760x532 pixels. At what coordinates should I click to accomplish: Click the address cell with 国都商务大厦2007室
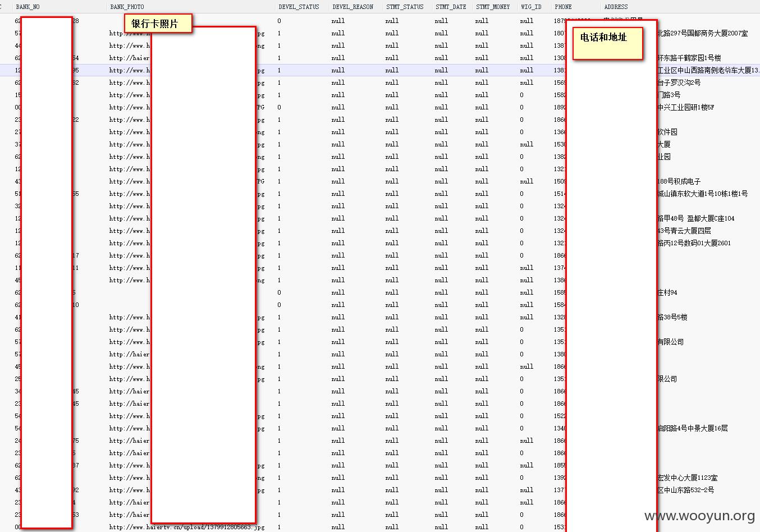coord(702,33)
